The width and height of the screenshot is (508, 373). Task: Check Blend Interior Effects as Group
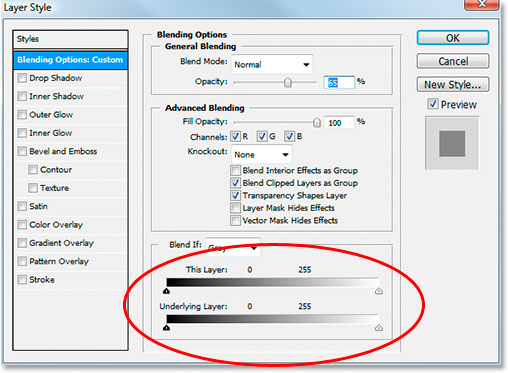[235, 170]
